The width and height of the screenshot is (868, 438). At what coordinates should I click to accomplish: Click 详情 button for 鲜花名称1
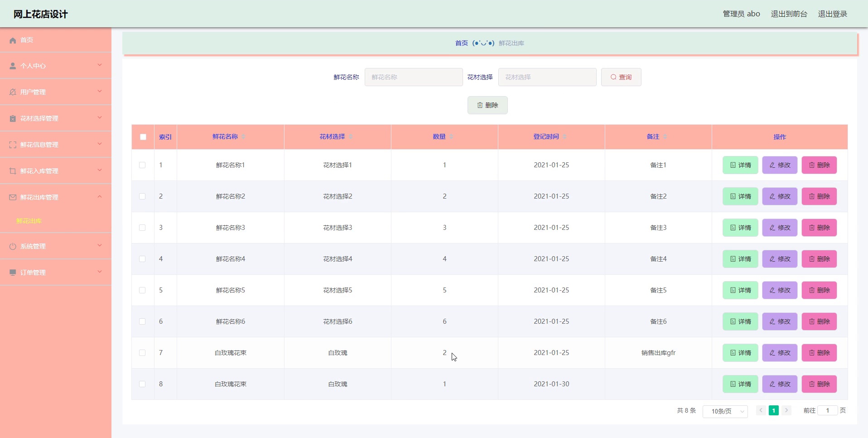pyautogui.click(x=740, y=165)
